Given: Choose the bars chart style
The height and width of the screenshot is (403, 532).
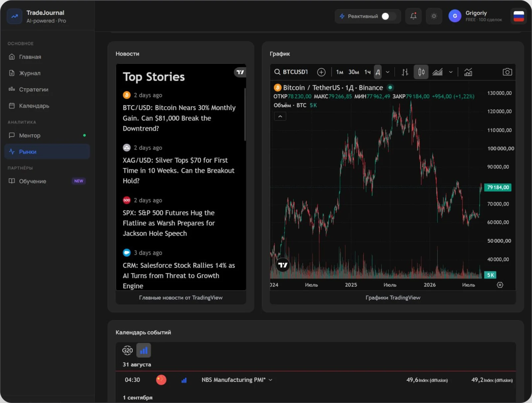Looking at the screenshot, I should [x=405, y=72].
